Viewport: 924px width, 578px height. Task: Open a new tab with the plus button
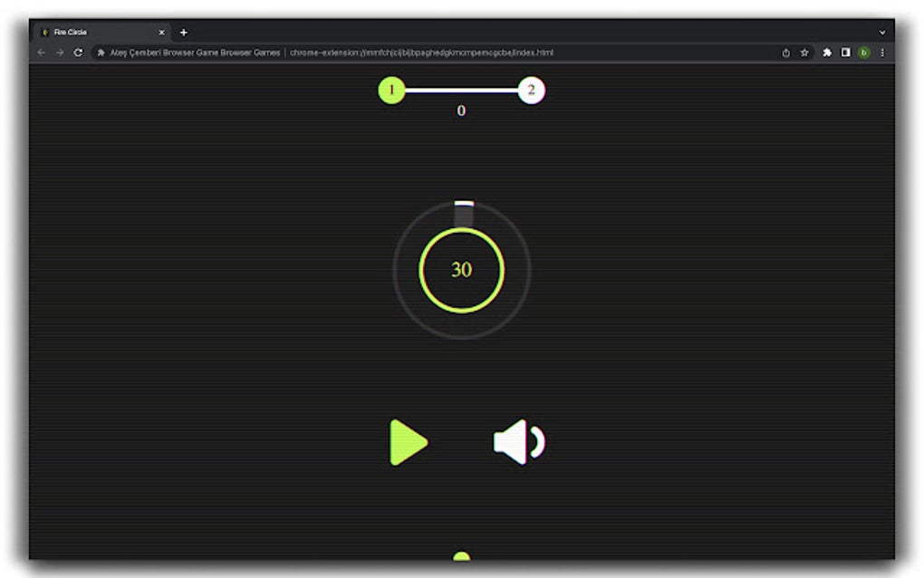[x=184, y=32]
